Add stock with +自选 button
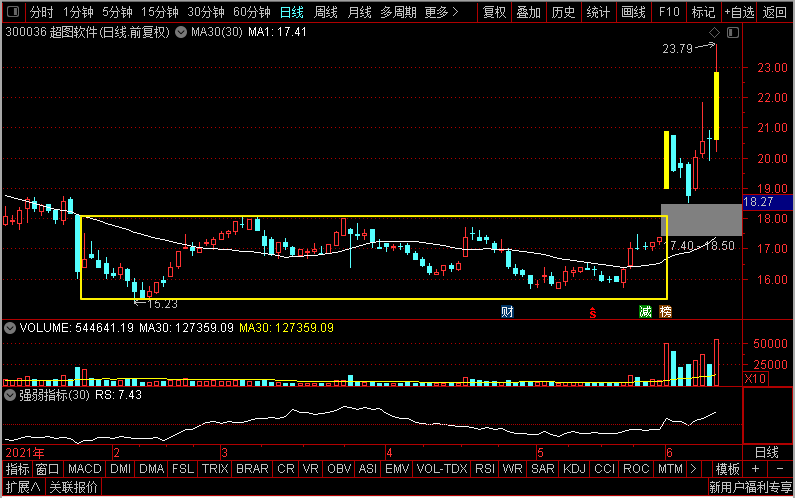The height and width of the screenshot is (498, 795). (738, 13)
